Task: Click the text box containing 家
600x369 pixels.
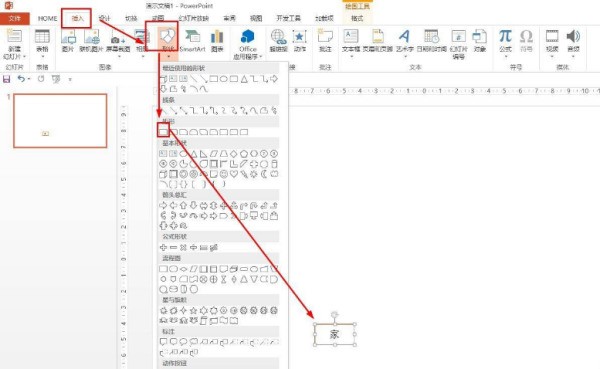Action: [x=335, y=335]
